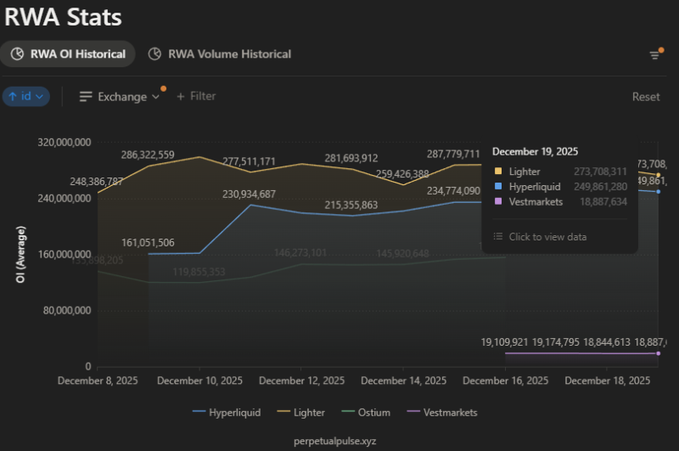Click the Vestmarkets endpoint marker on the chart

(658, 353)
